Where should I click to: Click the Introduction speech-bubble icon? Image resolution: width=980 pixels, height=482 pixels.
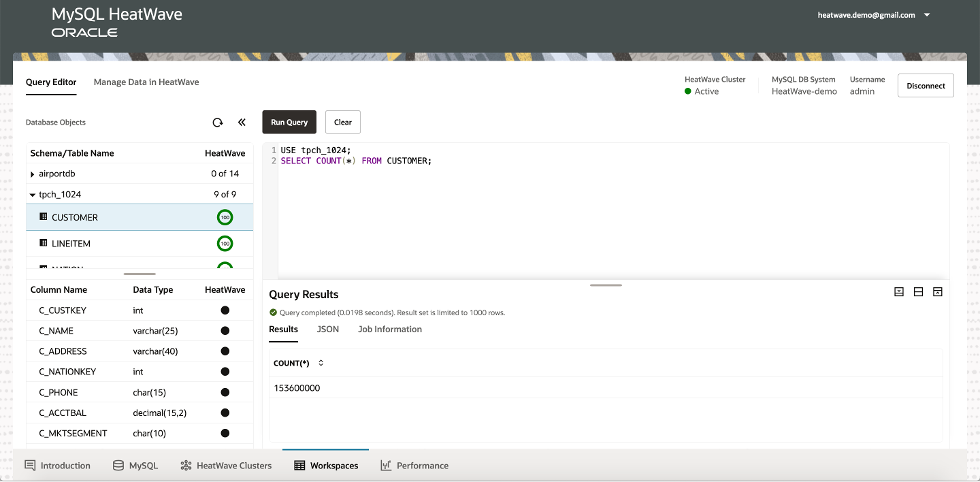coord(29,464)
